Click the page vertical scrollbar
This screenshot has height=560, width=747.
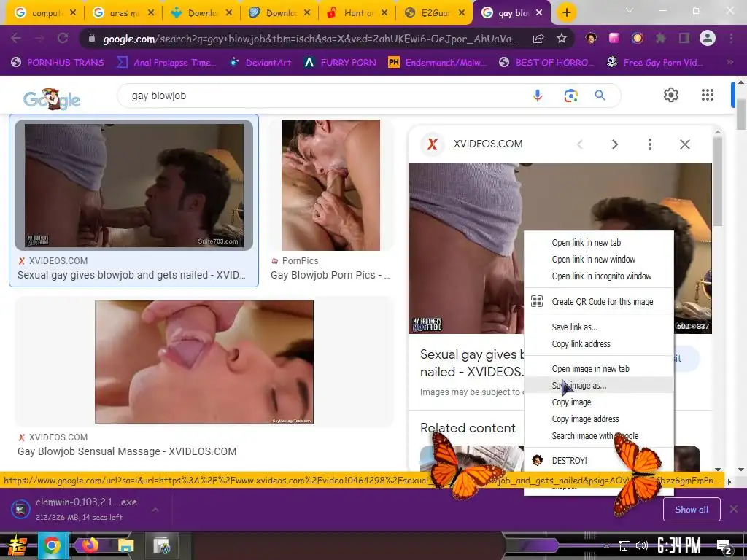click(x=741, y=114)
